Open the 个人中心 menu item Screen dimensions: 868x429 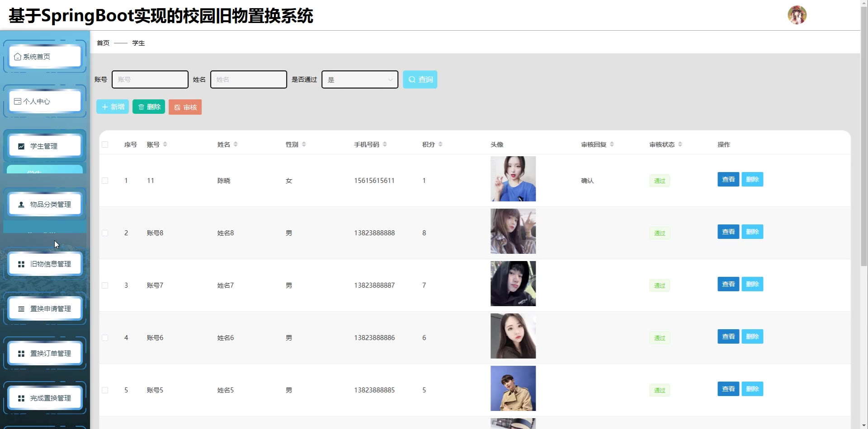point(45,102)
